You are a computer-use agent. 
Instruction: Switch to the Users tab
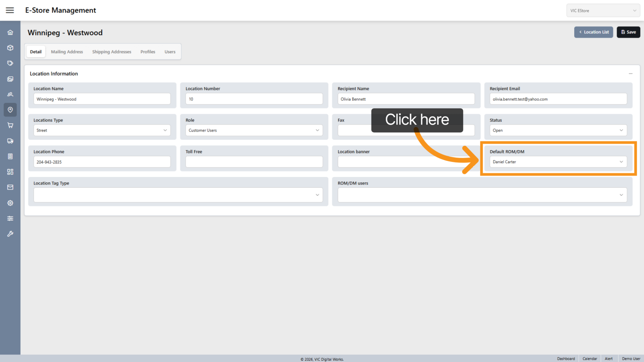coord(170,52)
